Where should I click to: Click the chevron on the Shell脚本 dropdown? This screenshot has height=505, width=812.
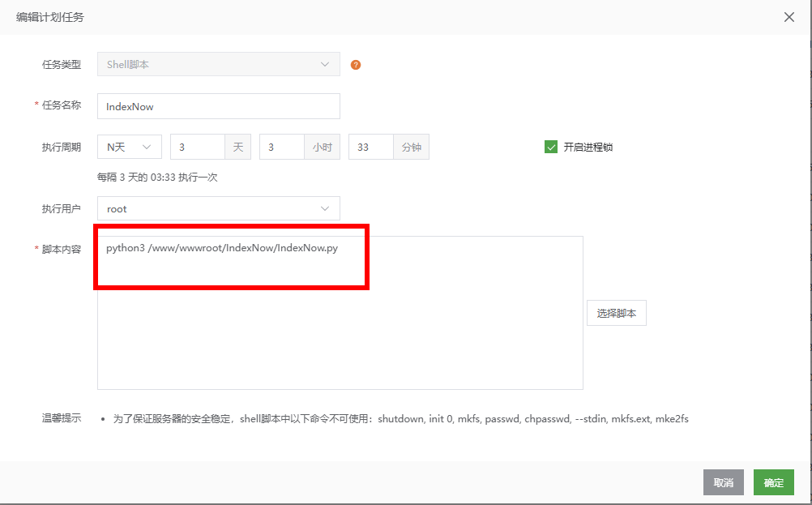325,64
